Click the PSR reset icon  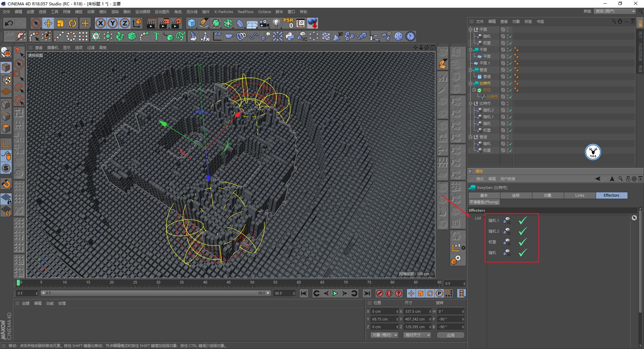point(288,23)
